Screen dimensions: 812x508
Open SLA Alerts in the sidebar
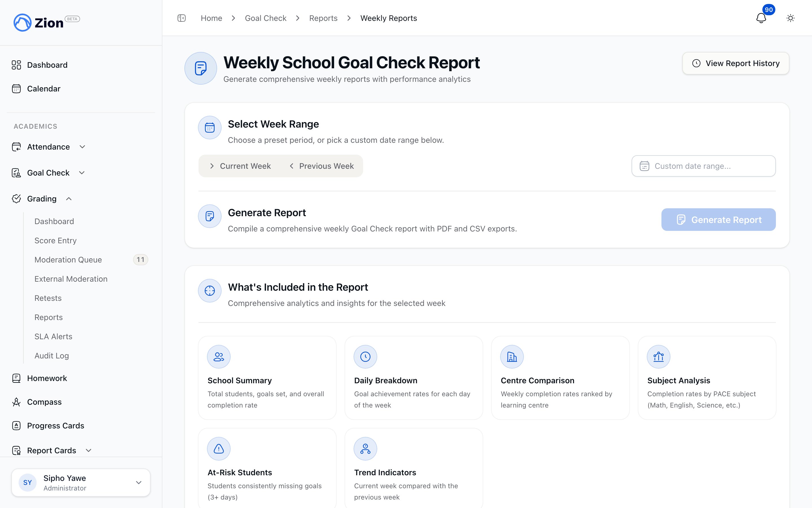[x=53, y=336]
